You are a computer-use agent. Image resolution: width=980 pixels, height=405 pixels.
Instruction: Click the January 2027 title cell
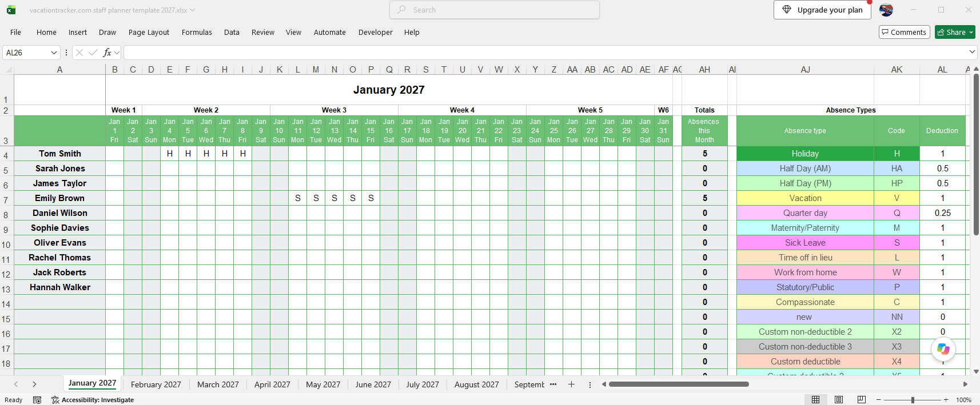pyautogui.click(x=389, y=90)
